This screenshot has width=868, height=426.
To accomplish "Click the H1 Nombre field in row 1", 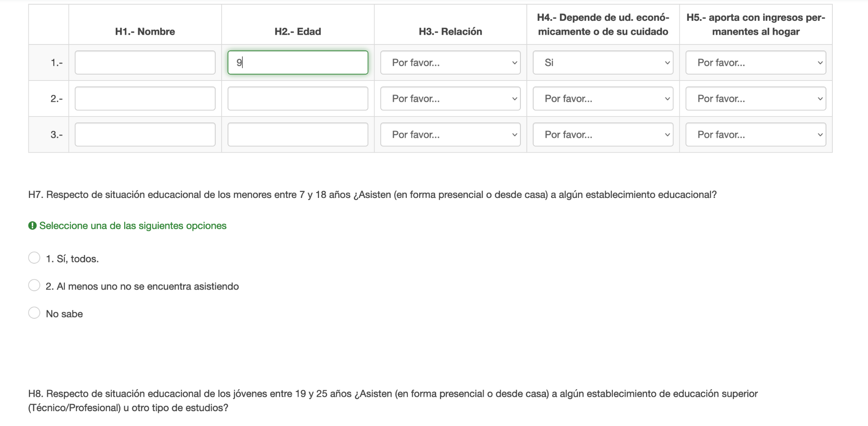I will pos(145,63).
